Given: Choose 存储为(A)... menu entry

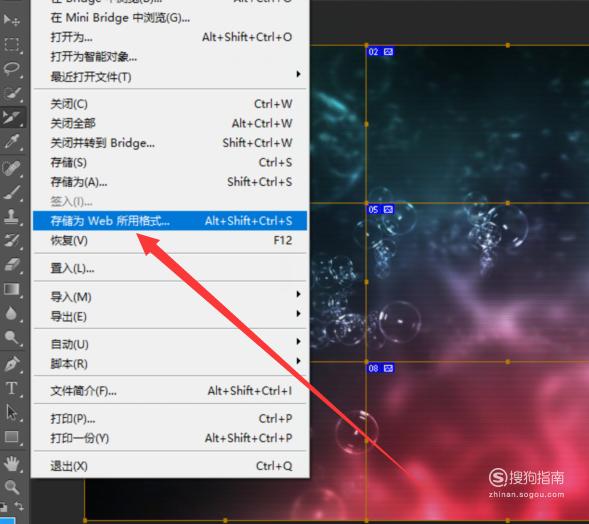Looking at the screenshot, I should pos(170,182).
